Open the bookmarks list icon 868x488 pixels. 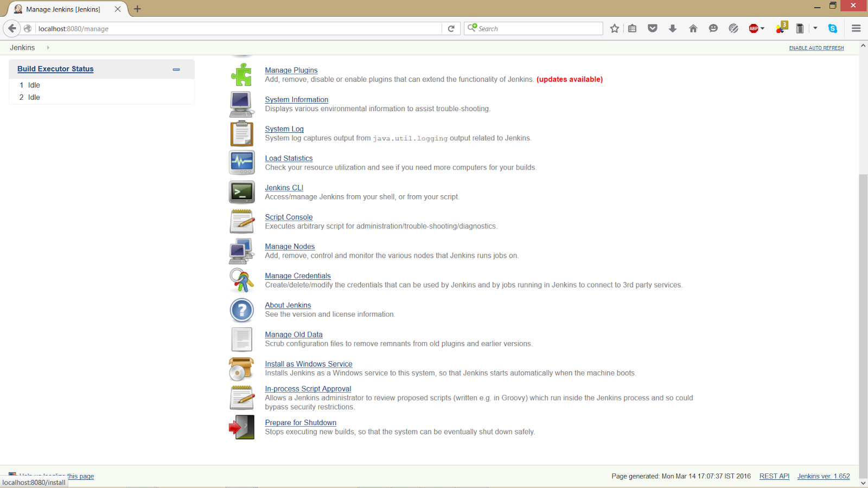tap(633, 29)
